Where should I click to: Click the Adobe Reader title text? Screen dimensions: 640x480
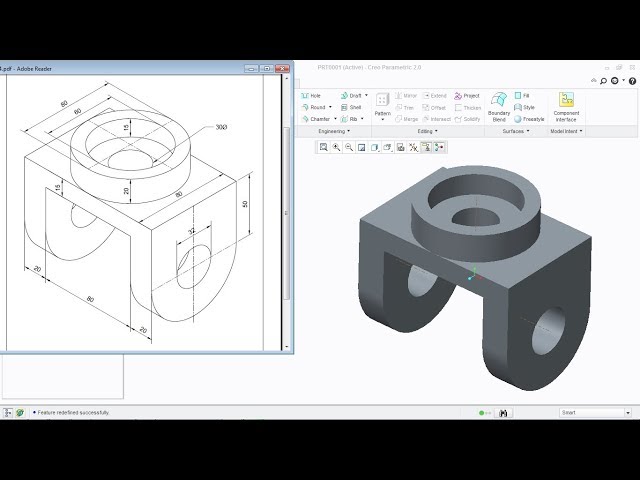[26, 69]
